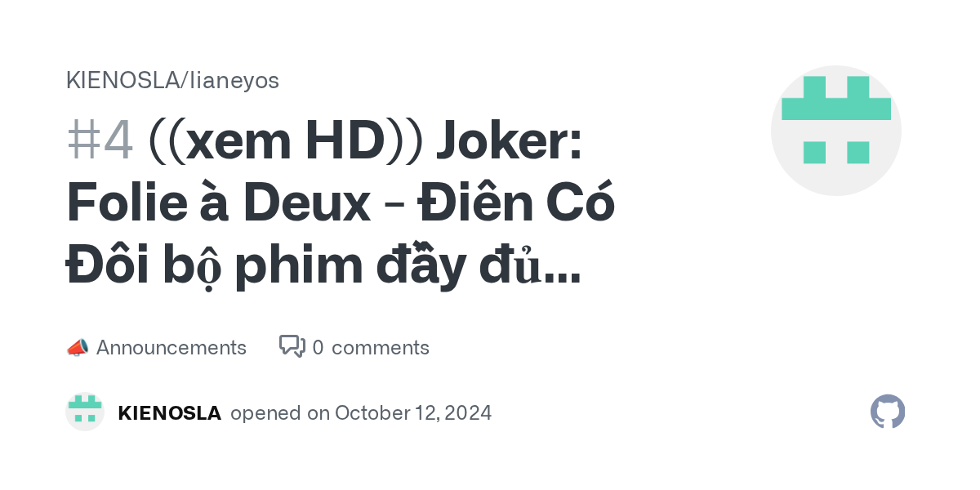This screenshot has height=490, width=980.
Task: Click the large green identicon avatar
Action: (835, 131)
